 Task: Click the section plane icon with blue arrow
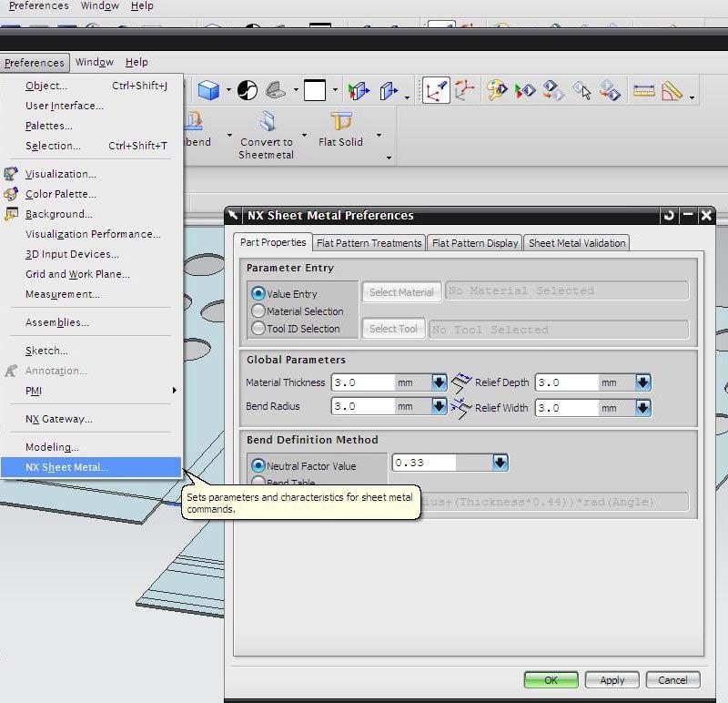[x=389, y=90]
